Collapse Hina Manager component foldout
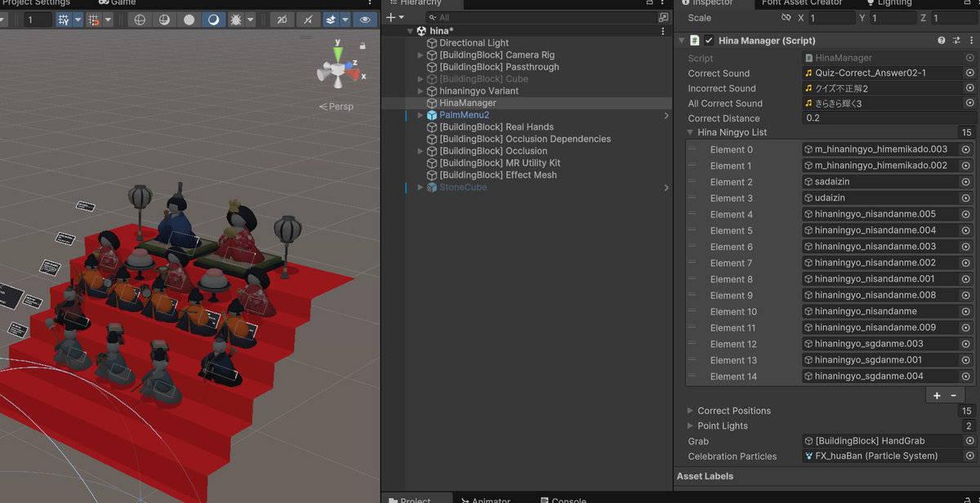Screen dimensions: 980x503 coord(681,40)
